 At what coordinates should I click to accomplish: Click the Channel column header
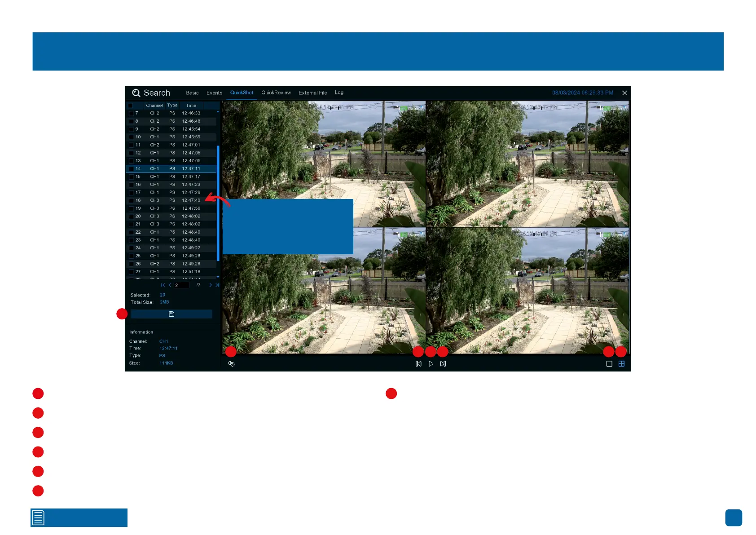154,106
